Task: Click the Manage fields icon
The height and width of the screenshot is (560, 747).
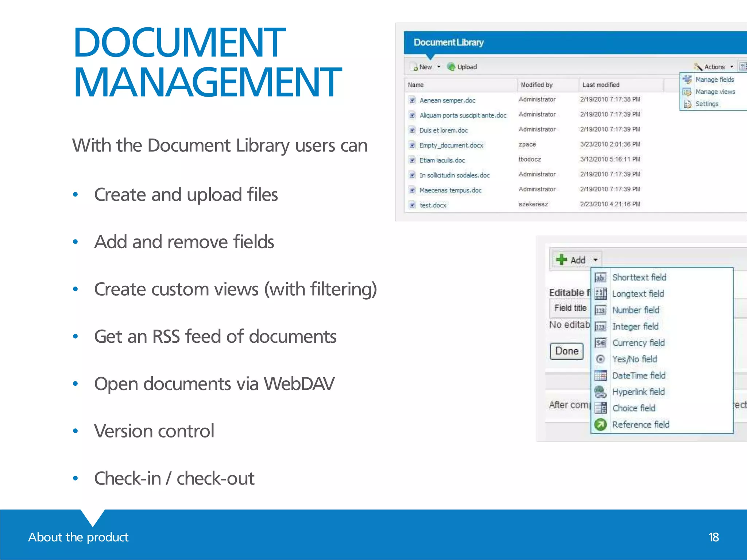Action: [x=687, y=79]
